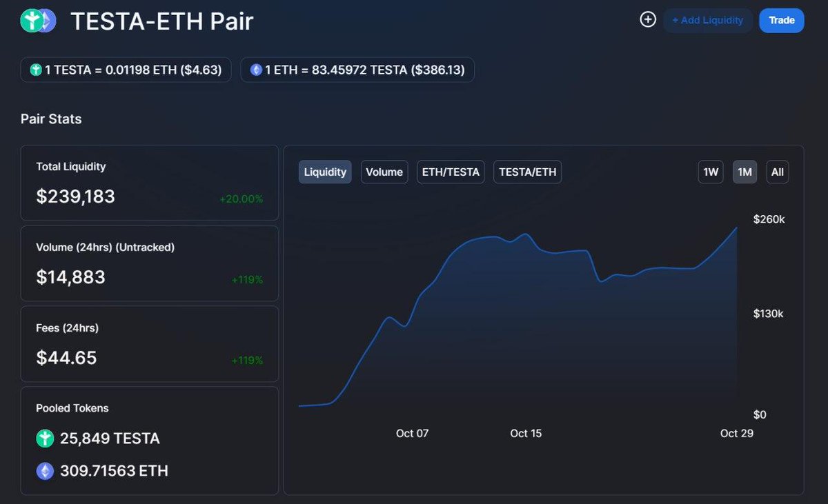
Task: Click the ETH icon beside 309.71563 ETH
Action: click(x=45, y=470)
